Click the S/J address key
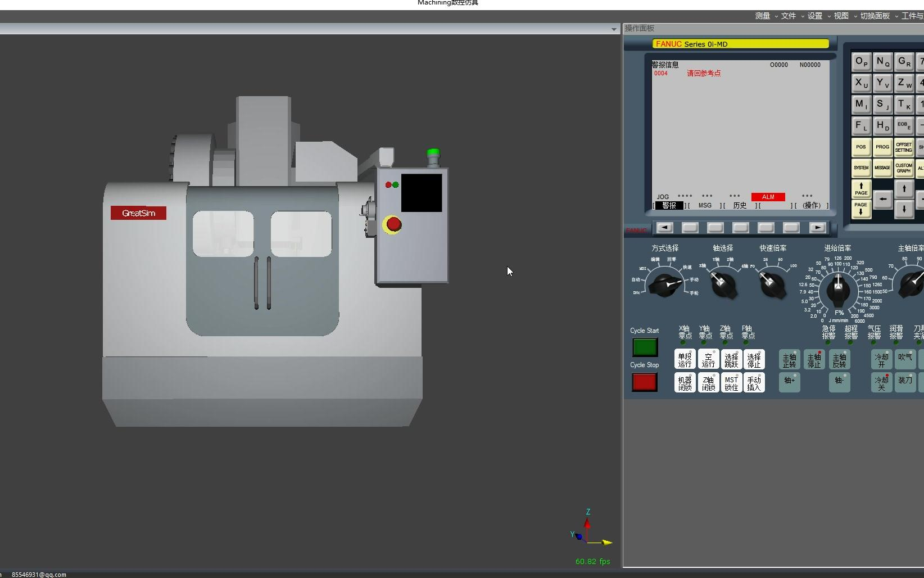The height and width of the screenshot is (578, 924). click(x=882, y=105)
